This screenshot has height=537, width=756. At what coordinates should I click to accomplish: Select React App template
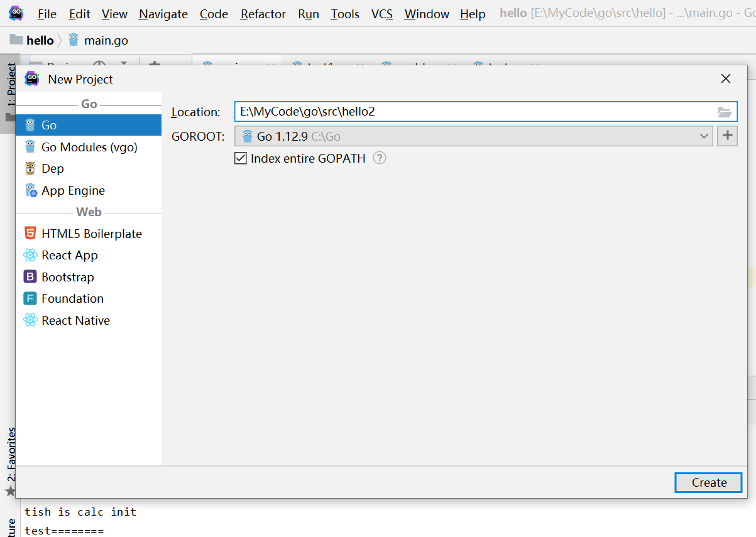click(89, 255)
